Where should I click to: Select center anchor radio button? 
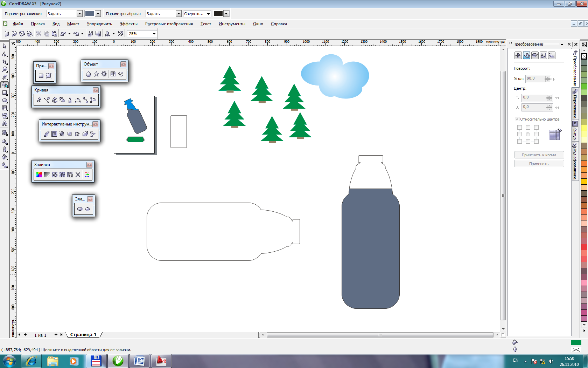click(528, 134)
